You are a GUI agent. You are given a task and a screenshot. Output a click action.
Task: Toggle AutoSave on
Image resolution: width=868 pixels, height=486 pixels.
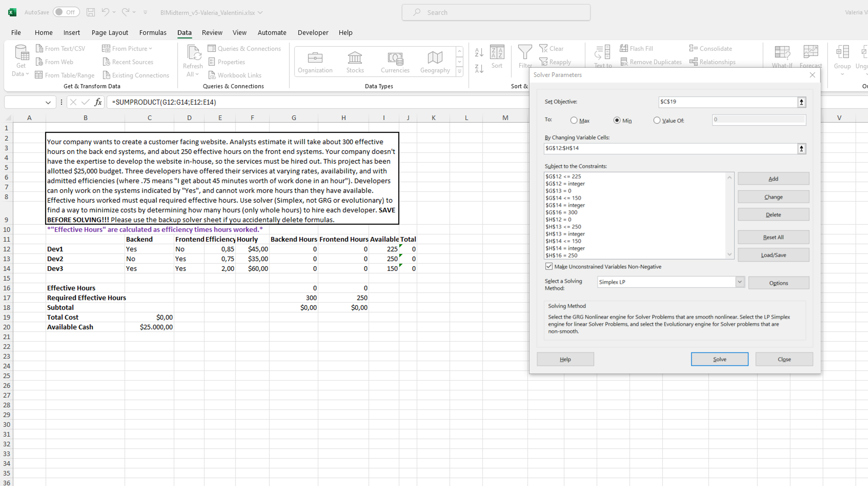pos(66,12)
